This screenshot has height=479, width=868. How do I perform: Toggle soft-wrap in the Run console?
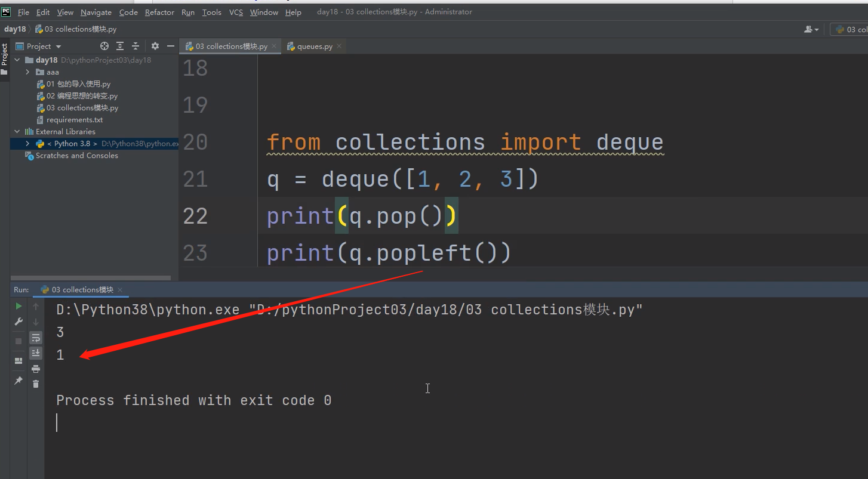[36, 338]
